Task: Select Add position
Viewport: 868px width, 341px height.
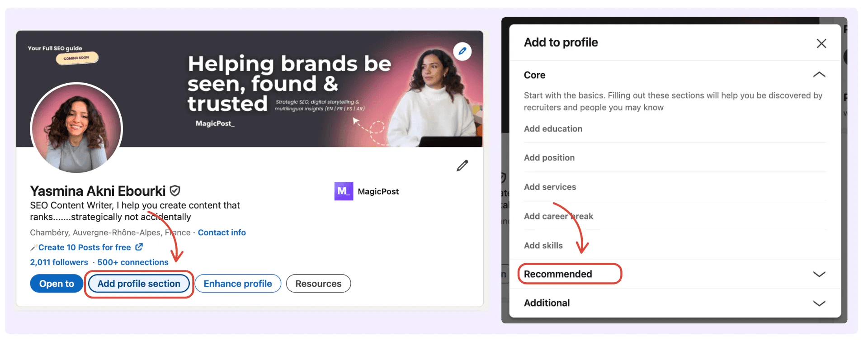Action: [549, 158]
